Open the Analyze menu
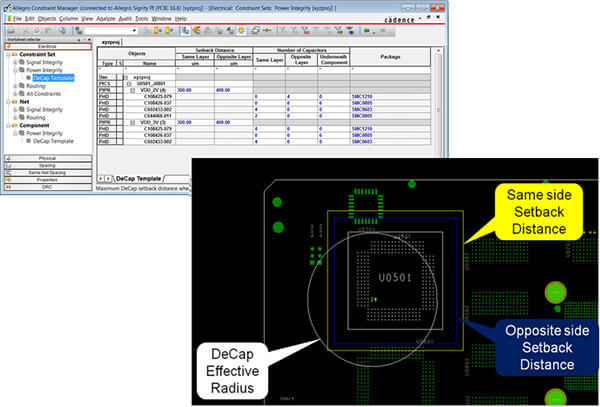The image size is (600, 407). coord(106,18)
